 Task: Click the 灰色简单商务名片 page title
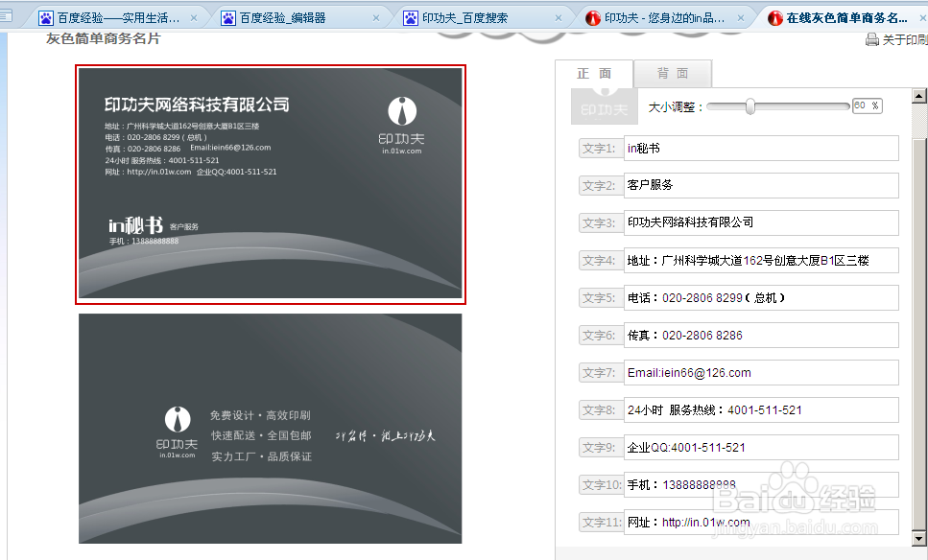click(104, 38)
